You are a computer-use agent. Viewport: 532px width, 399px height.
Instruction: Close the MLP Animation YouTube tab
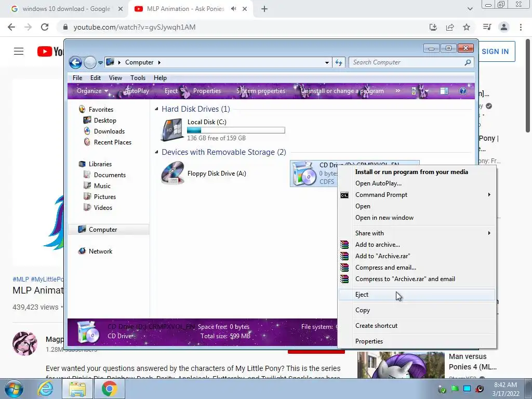(245, 9)
